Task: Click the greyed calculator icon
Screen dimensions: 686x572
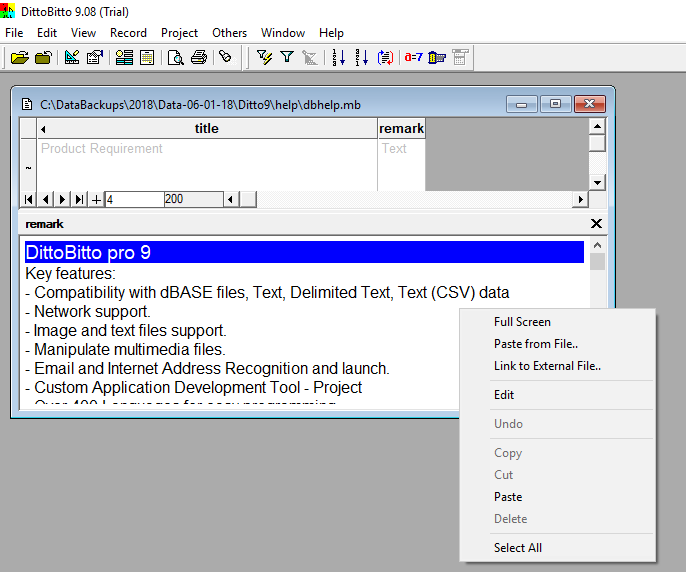Action: click(460, 57)
